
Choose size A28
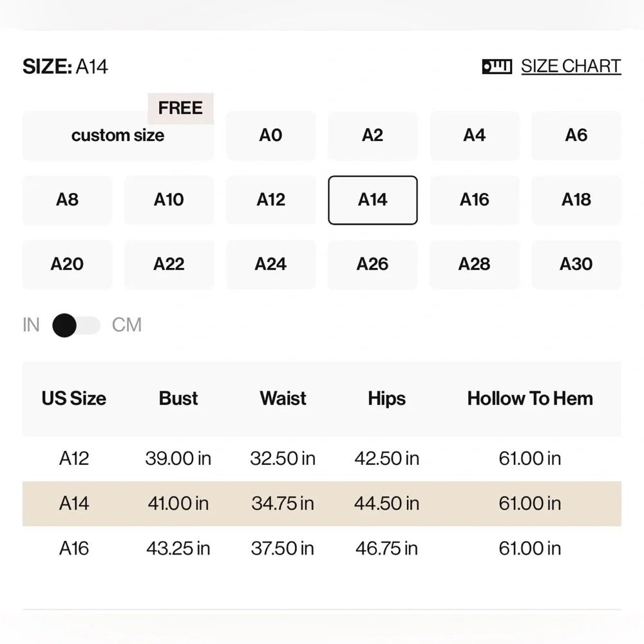click(475, 265)
